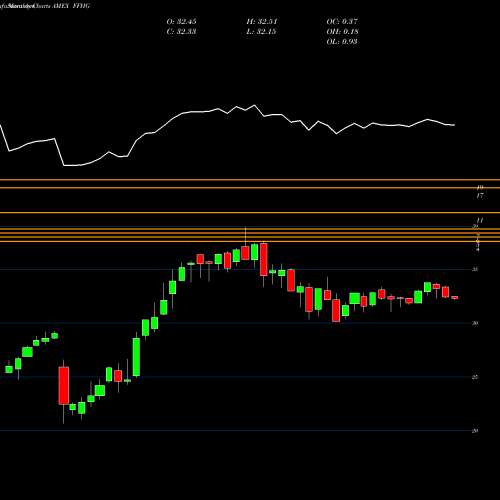500x500 pixels.
Task: Click the AMEX FFHG chart title
Action: pyautogui.click(x=71, y=6)
